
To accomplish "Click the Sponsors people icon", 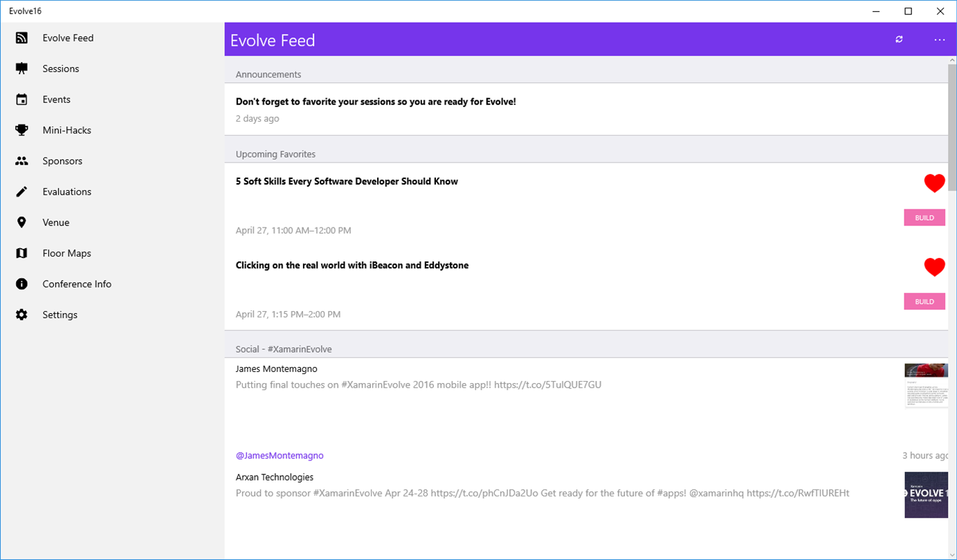I will pos(21,161).
